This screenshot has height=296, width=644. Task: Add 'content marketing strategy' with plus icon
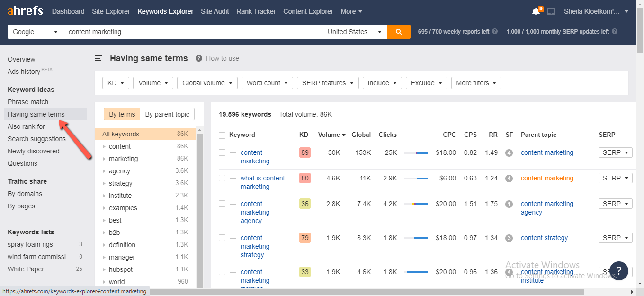pyautogui.click(x=233, y=238)
